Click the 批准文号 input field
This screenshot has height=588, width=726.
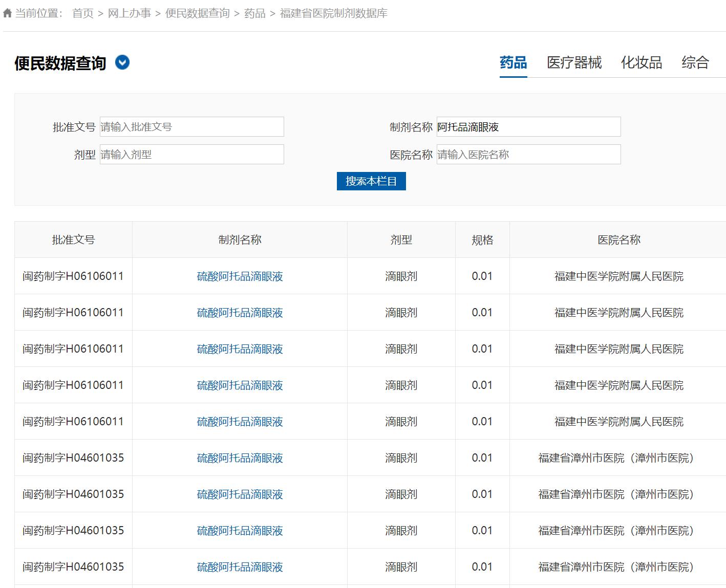(191, 126)
